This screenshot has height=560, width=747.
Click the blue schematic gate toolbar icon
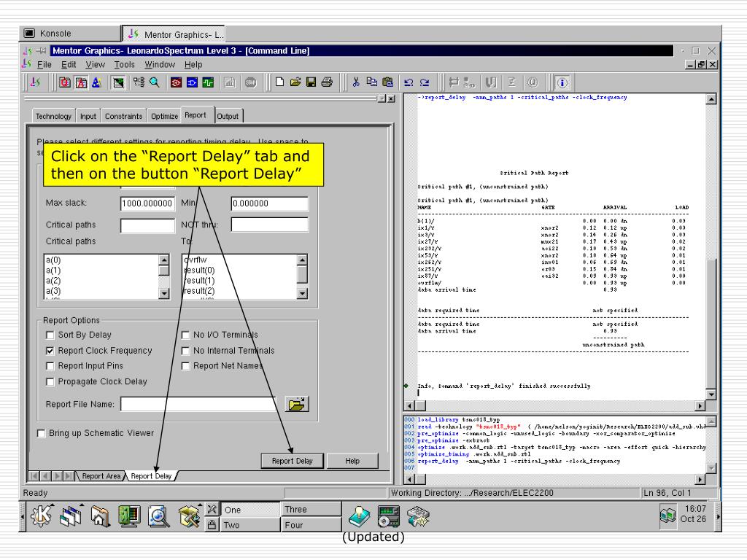point(192,82)
